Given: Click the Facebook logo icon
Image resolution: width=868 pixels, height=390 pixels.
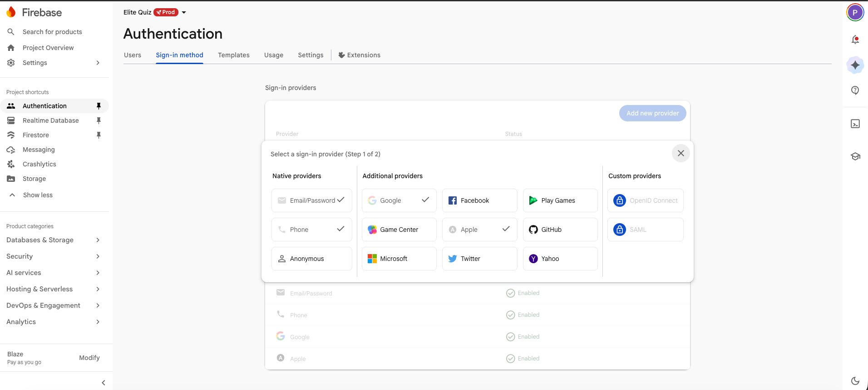Looking at the screenshot, I should 453,200.
